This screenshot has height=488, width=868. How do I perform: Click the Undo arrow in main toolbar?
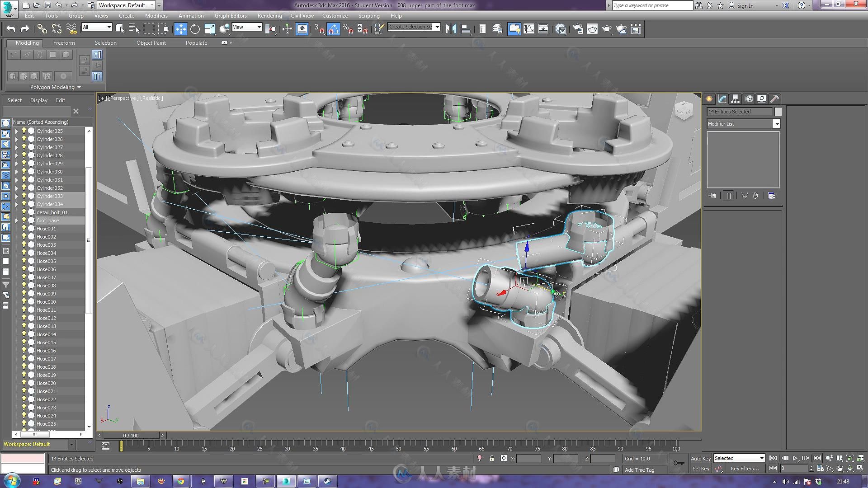(x=11, y=29)
